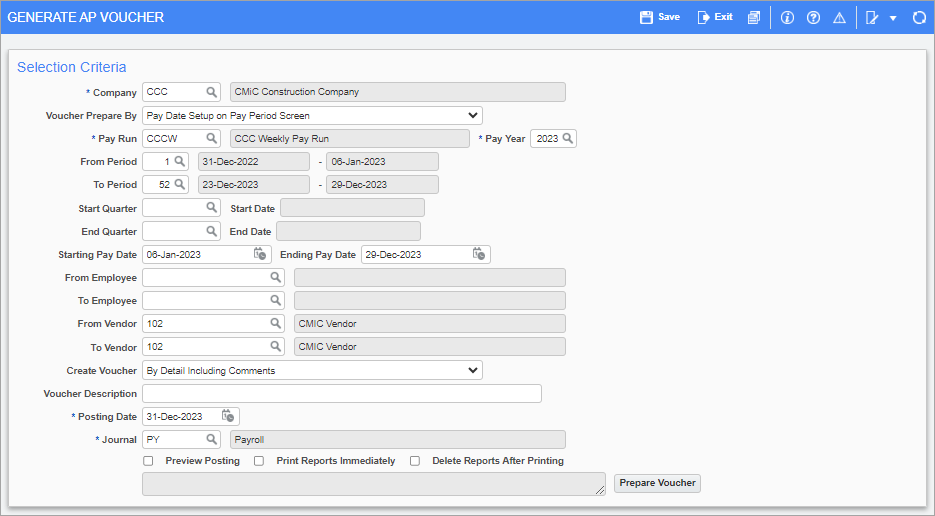Open the Posting Date calendar picker
This screenshot has height=516, width=935.
click(228, 416)
